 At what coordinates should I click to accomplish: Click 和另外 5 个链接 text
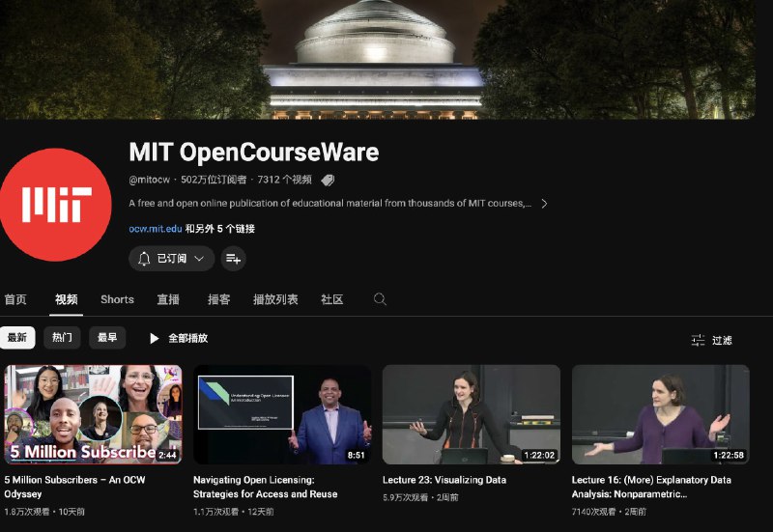[x=220, y=229]
